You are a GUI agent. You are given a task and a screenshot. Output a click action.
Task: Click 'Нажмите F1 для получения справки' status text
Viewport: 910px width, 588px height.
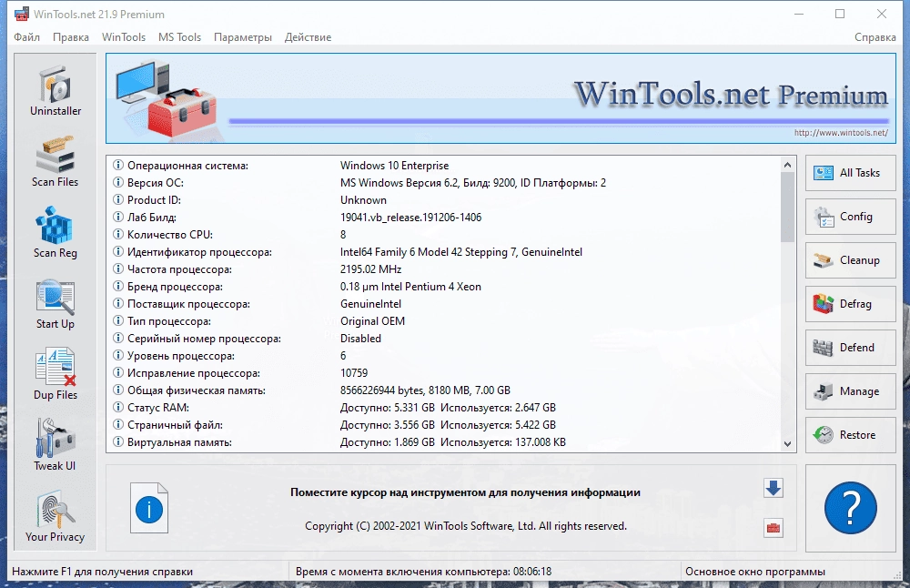pos(102,572)
